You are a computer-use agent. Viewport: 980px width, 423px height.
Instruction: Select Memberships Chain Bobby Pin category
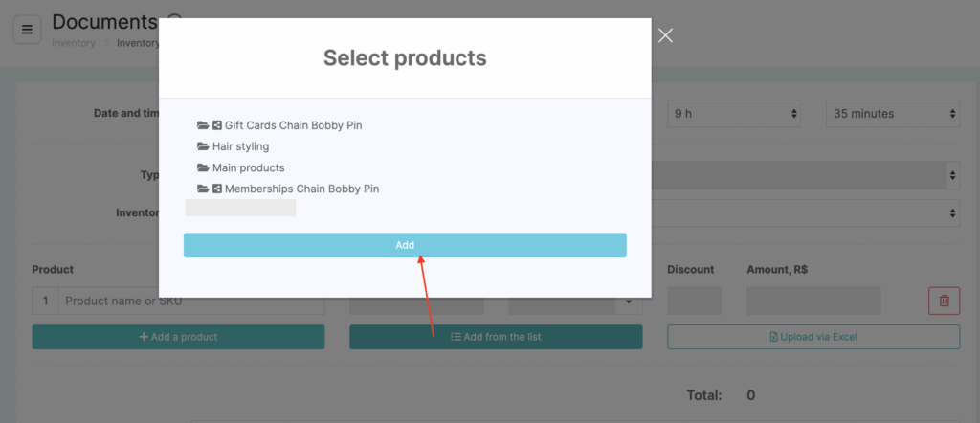pyautogui.click(x=301, y=189)
